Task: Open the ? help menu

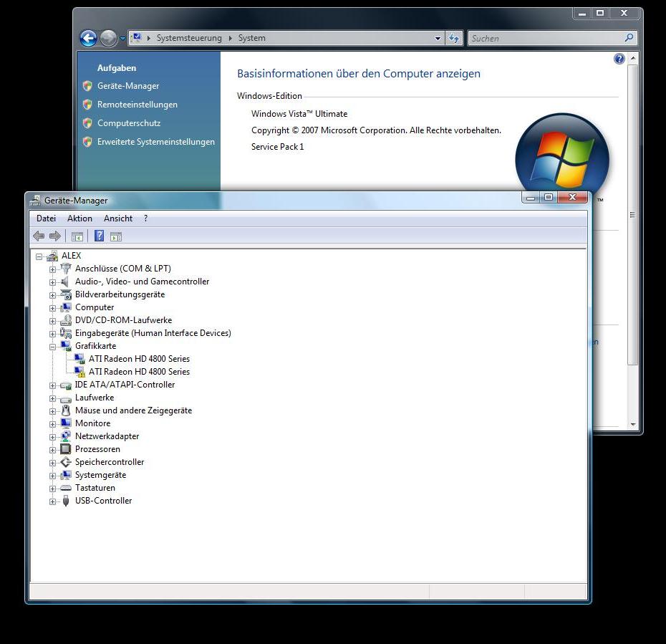Action: coord(145,218)
